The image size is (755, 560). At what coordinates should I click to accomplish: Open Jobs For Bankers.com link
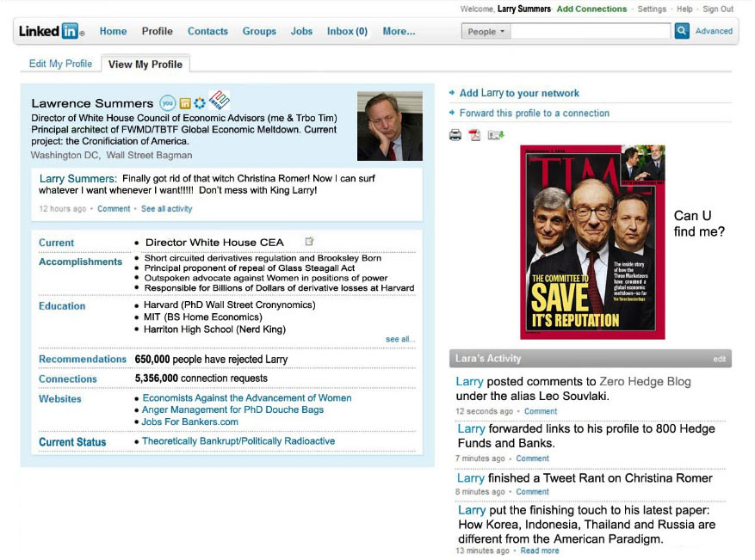tap(189, 422)
